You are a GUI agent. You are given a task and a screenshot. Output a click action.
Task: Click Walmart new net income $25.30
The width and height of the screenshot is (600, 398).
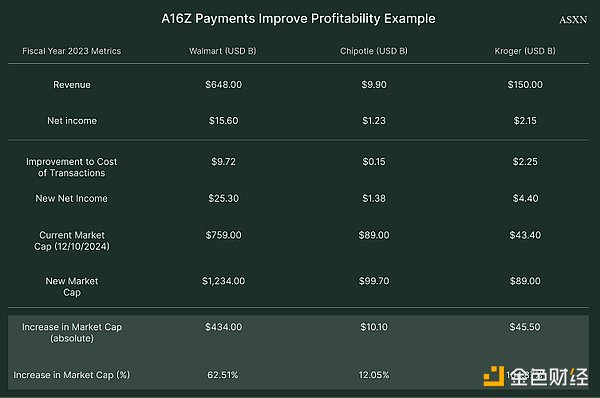(223, 198)
